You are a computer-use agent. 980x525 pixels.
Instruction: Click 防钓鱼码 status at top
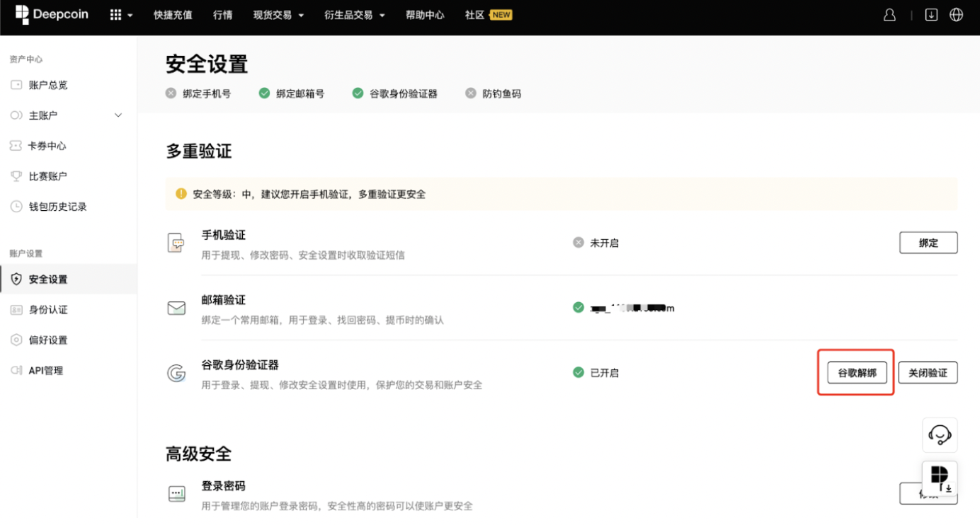tap(493, 93)
